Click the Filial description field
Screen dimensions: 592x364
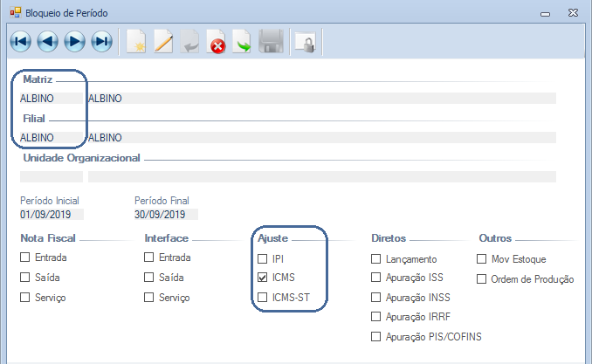coord(322,137)
